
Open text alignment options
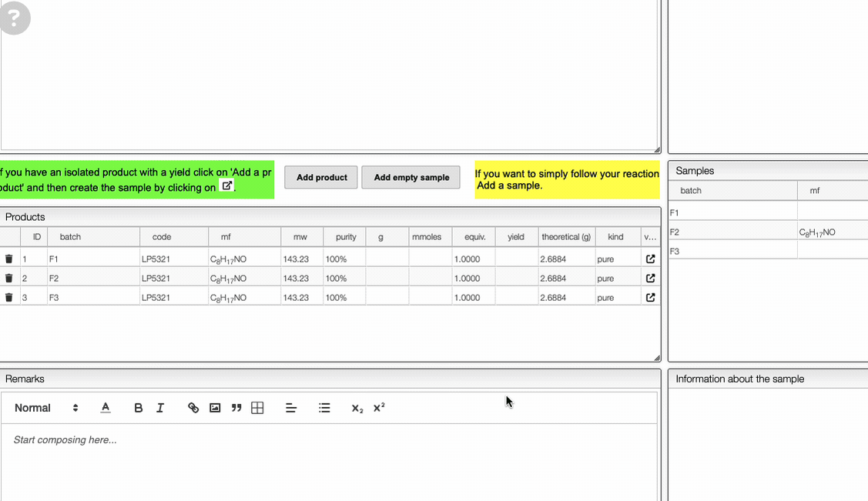pos(291,408)
